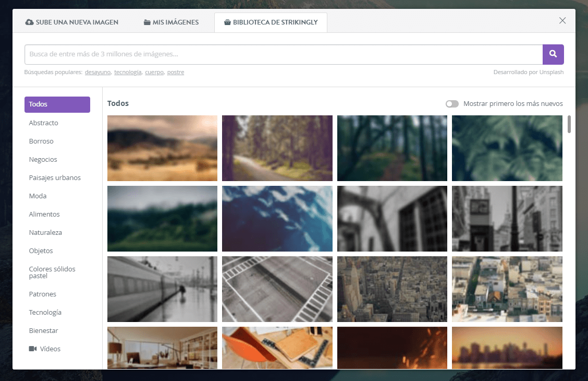Toggle Mostrar primero los más nuevos switch
The height and width of the screenshot is (381, 588).
click(452, 104)
